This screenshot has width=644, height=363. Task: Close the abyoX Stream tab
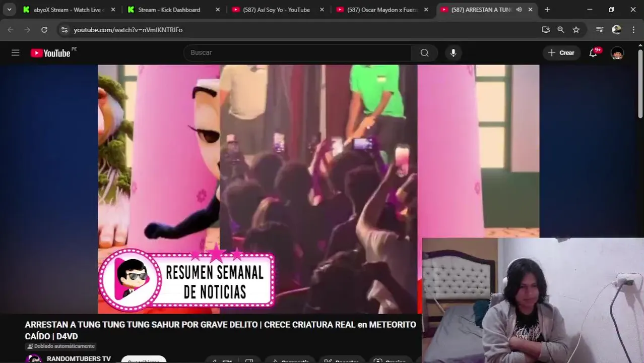113,10
